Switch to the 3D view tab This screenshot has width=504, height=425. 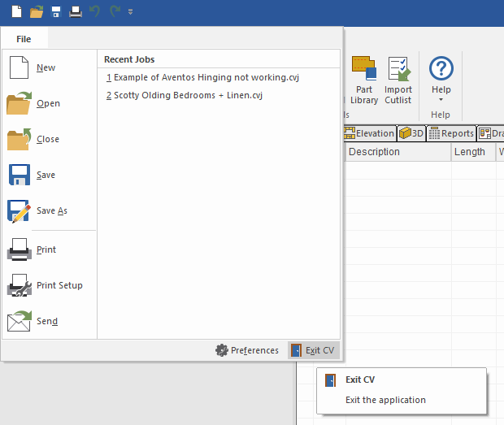[x=411, y=133]
